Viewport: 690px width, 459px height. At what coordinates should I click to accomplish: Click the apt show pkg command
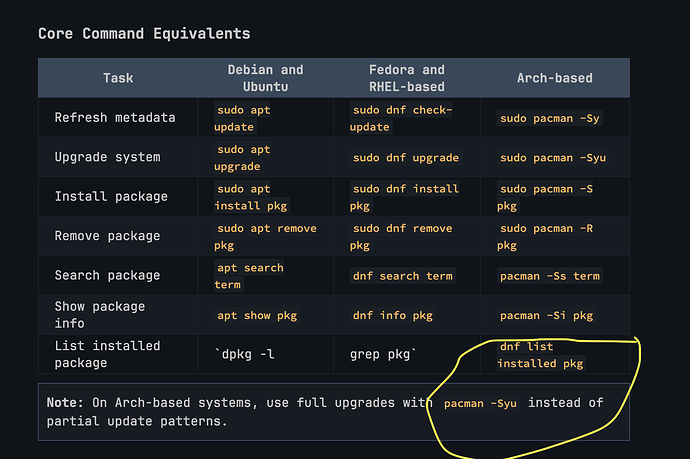(x=257, y=316)
